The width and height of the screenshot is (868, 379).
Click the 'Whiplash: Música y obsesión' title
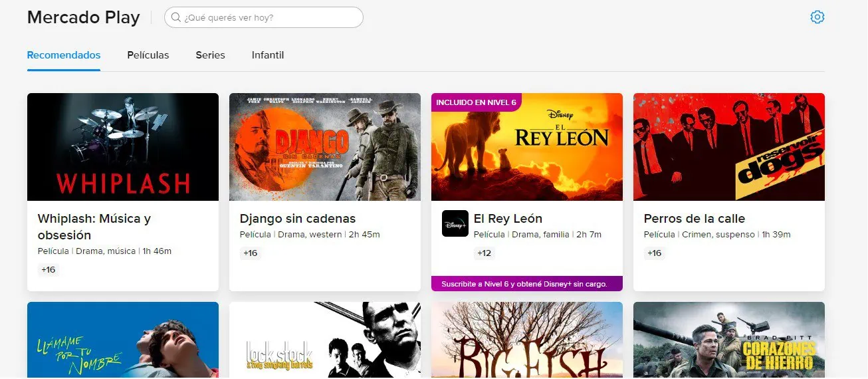point(94,227)
